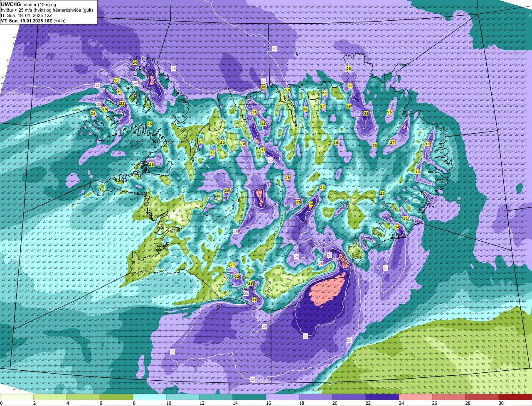Screen dimensions: 532x406
Task: Click the "IT: Sun. 19. 01. 2025 12Z" line
Action: (27, 15)
